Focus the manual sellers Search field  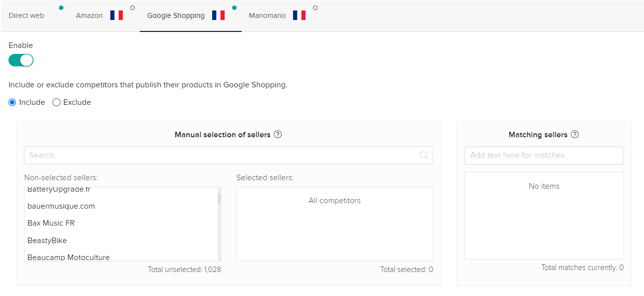click(220, 155)
